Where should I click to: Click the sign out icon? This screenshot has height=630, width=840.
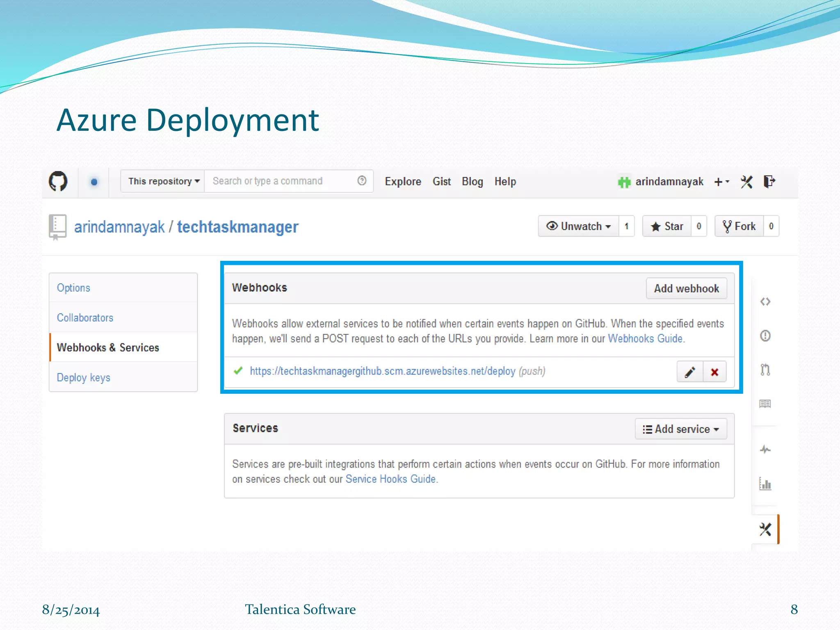pyautogui.click(x=769, y=181)
